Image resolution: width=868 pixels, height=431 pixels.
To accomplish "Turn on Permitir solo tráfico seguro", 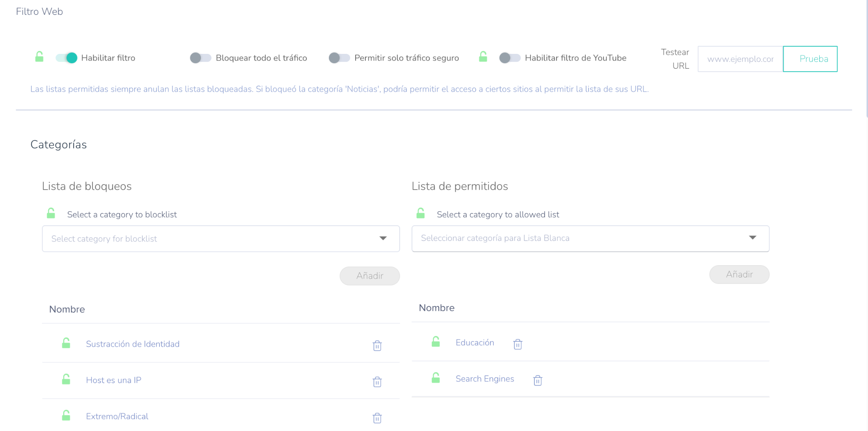I will click(339, 58).
